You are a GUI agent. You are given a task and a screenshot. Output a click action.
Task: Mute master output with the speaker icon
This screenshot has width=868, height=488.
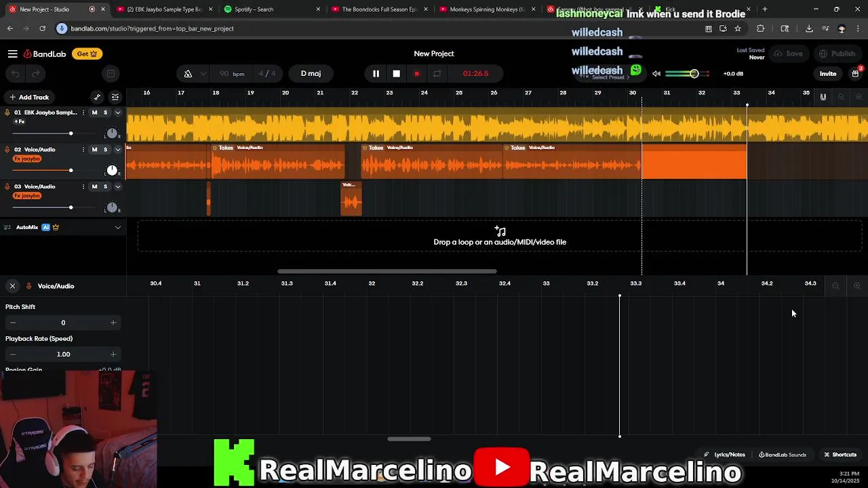click(x=656, y=73)
